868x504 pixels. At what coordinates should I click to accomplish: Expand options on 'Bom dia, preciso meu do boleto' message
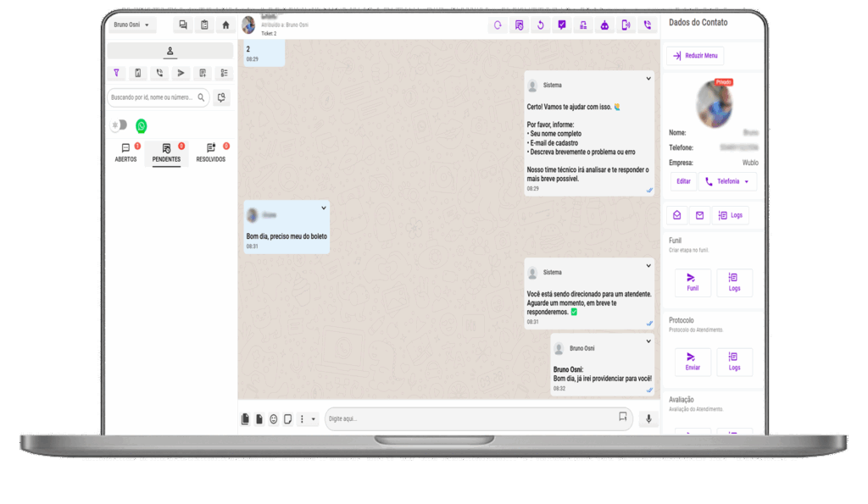coord(323,208)
